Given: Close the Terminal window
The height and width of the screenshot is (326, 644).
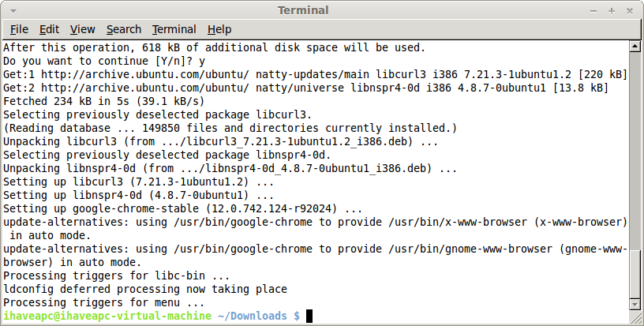Looking at the screenshot, I should pyautogui.click(x=630, y=11).
